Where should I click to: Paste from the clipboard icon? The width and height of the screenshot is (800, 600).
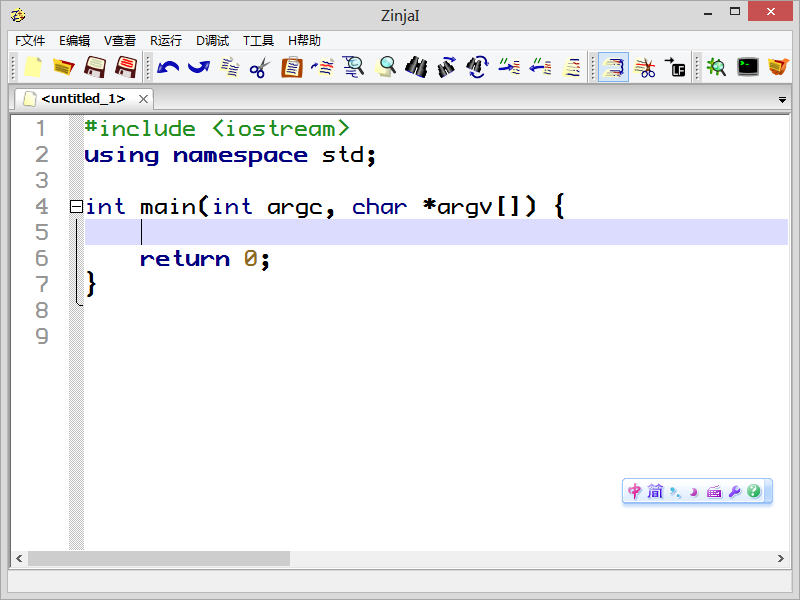tap(292, 67)
